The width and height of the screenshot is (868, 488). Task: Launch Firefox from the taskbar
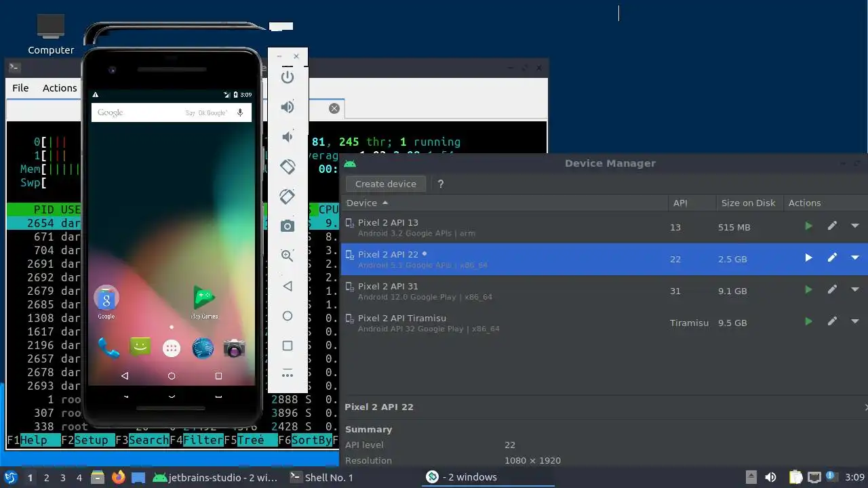point(119,477)
